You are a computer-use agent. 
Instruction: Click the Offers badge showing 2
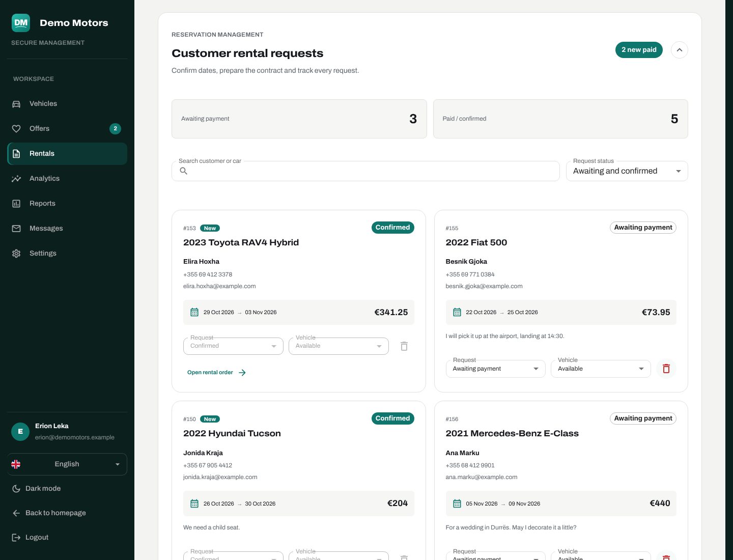(116, 129)
